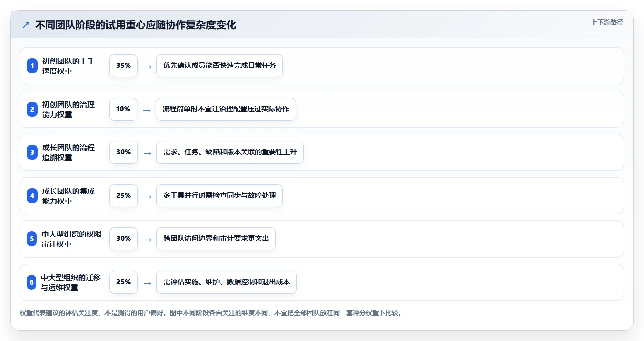Click the 10% pill in the 治理能力 row
Viewport: 644px width, 341px height.
(x=123, y=109)
